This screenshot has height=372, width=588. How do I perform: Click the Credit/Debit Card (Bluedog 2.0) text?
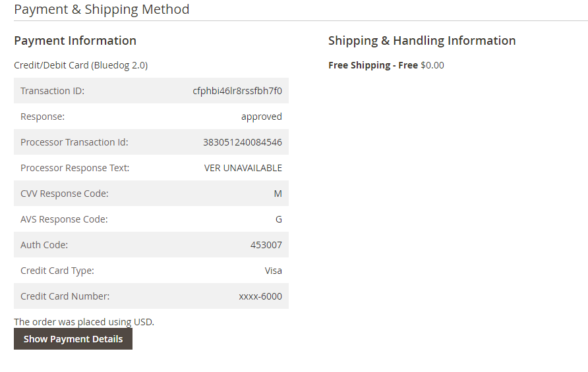(x=80, y=65)
